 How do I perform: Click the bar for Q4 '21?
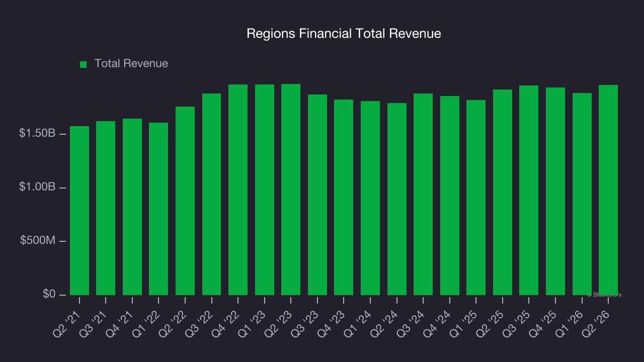point(132,207)
